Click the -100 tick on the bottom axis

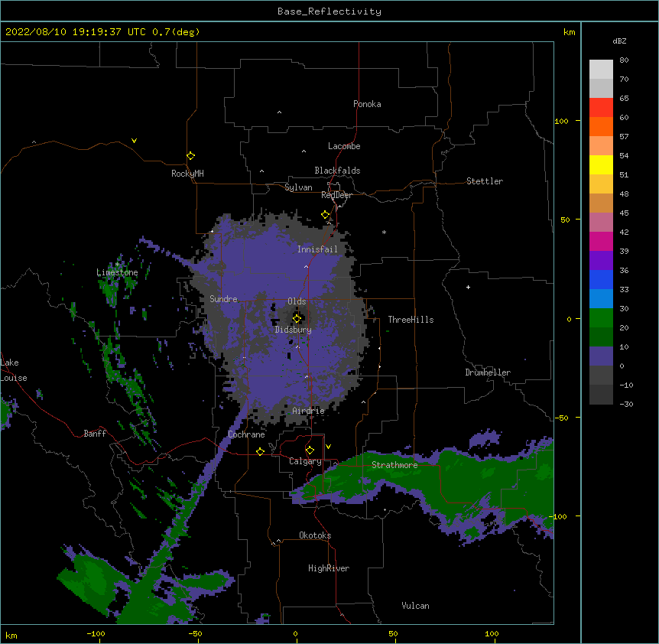point(96,633)
